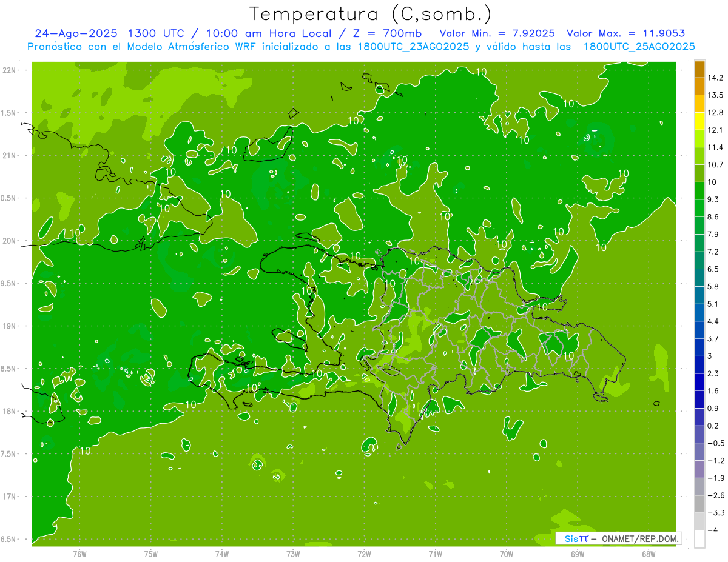Click the "22N" latitude axis label

click(x=10, y=70)
